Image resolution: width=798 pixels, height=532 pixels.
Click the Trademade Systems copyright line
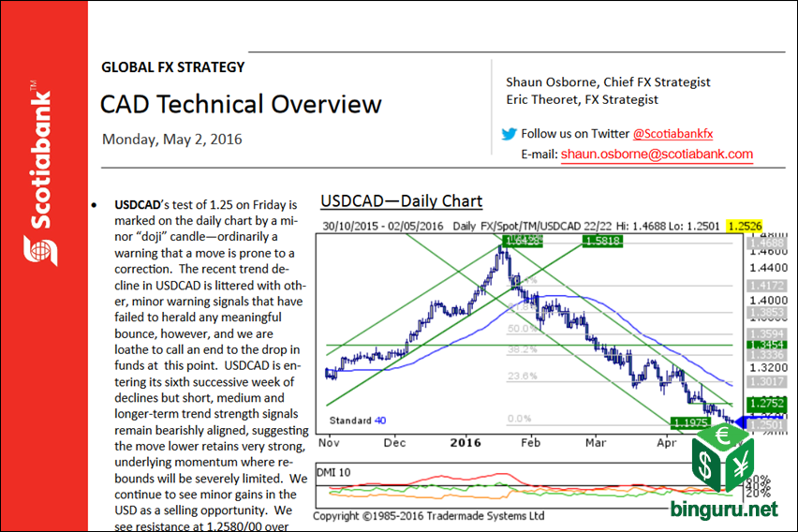click(429, 516)
